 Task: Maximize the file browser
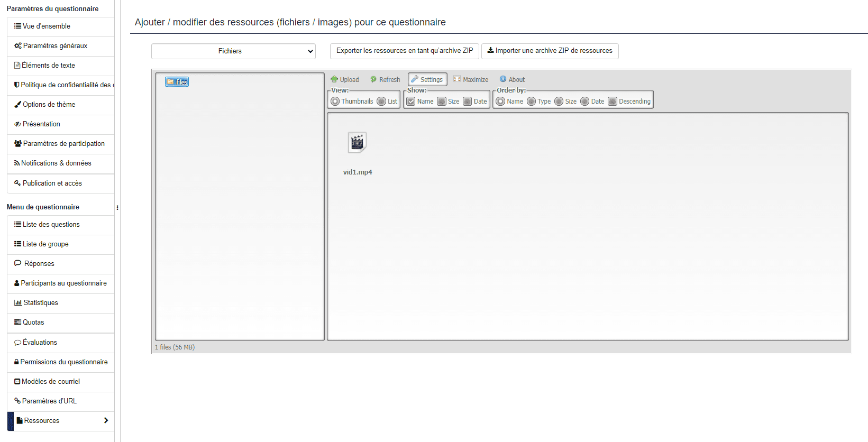tap(471, 79)
